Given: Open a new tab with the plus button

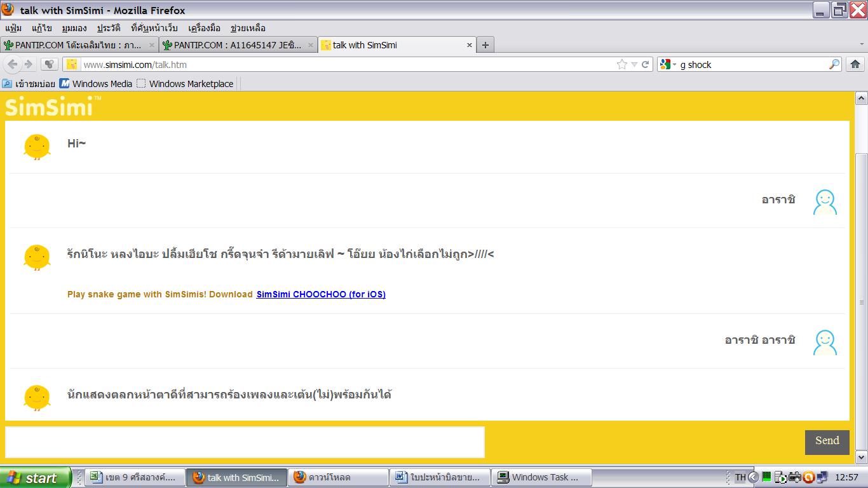Looking at the screenshot, I should [x=485, y=45].
